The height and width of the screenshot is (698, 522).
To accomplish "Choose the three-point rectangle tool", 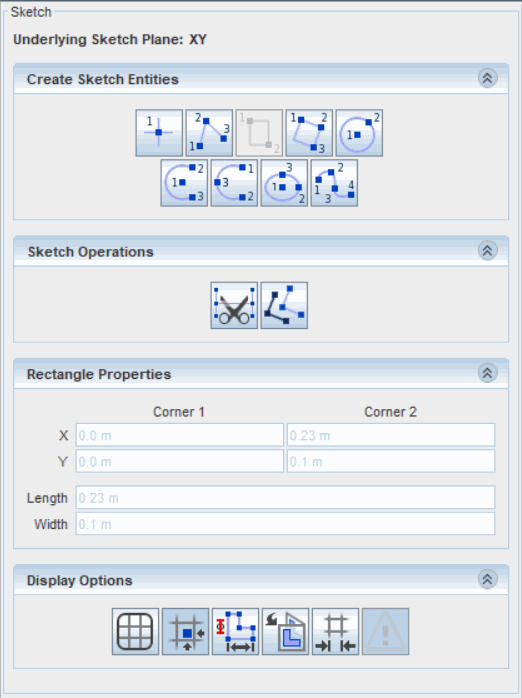I will 309,133.
